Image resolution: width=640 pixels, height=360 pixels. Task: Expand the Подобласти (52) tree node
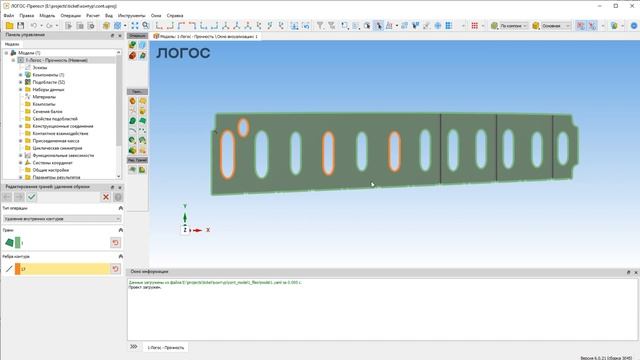[x=20, y=82]
